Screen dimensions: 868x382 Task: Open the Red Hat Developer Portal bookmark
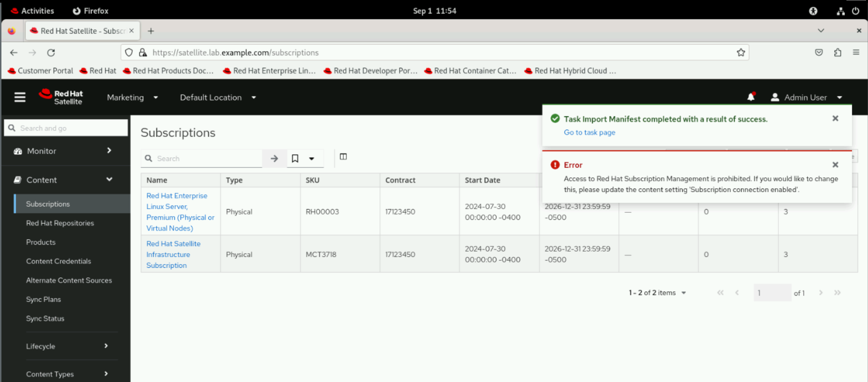(x=370, y=71)
